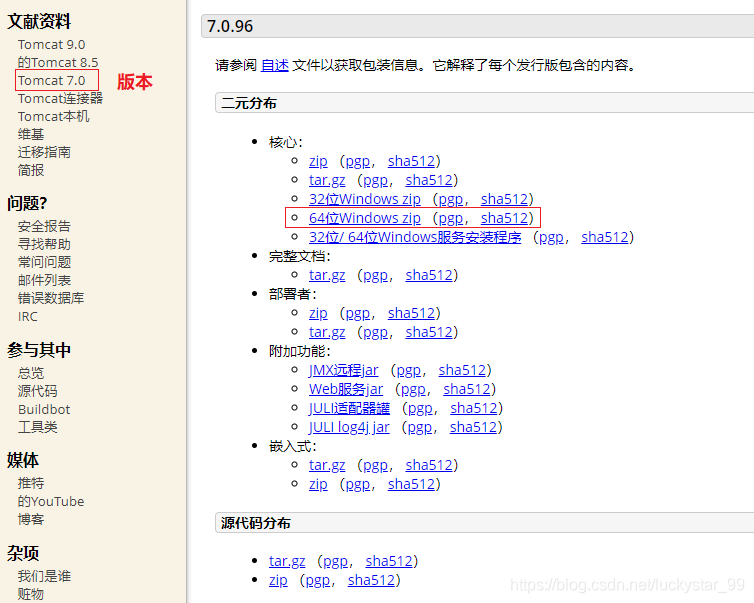The width and height of the screenshot is (754, 603).
Task: Open the 常问问题 sidebar link
Action: [x=44, y=262]
